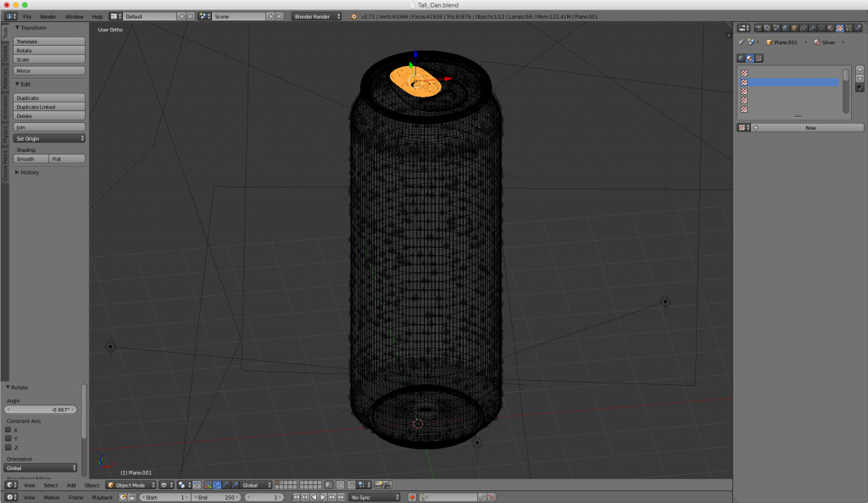The image size is (868, 503).
Task: Open the Select menu in the 3D view header
Action: pyautogui.click(x=51, y=485)
